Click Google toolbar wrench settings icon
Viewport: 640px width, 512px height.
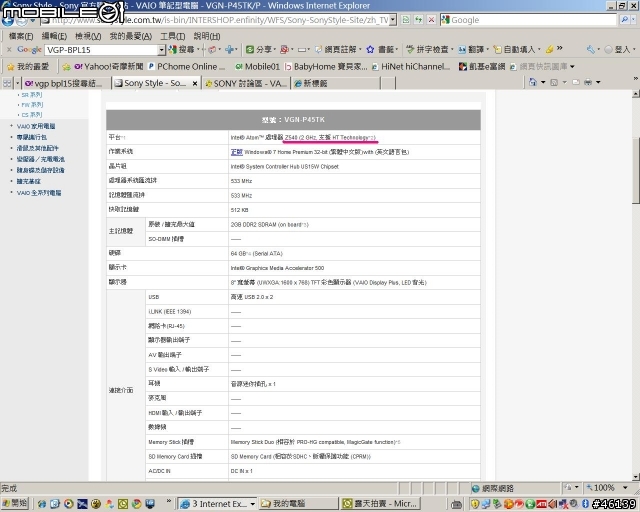[x=590, y=50]
